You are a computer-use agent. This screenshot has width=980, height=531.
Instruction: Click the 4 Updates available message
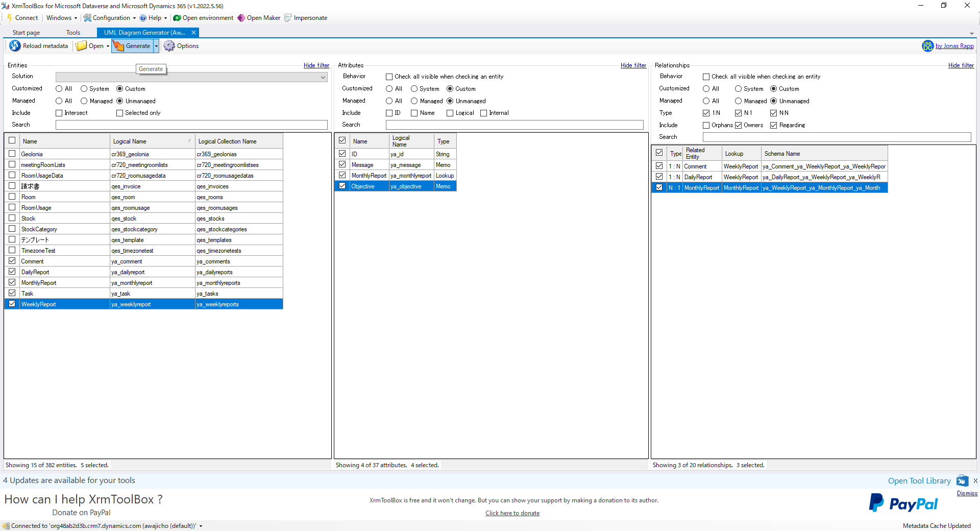coord(69,480)
